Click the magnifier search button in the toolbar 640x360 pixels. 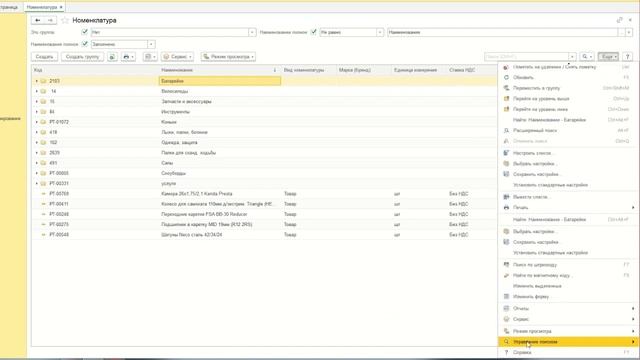pyautogui.click(x=587, y=57)
